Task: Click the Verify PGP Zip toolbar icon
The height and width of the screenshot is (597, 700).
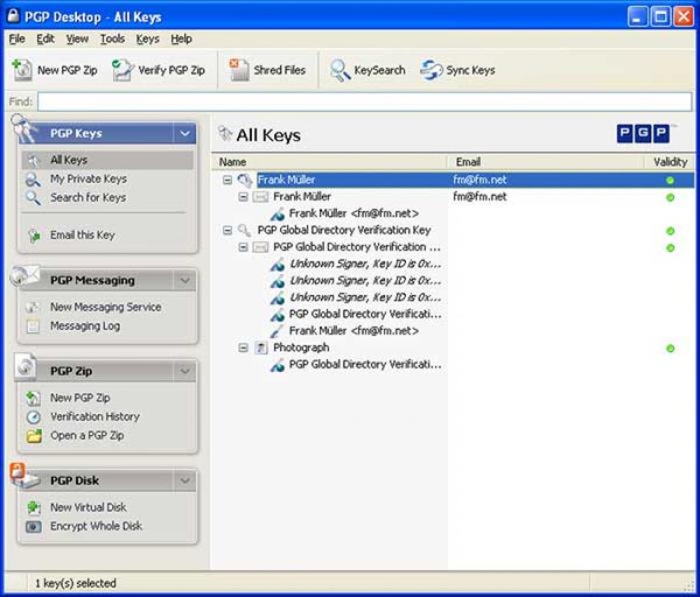Action: tap(123, 70)
